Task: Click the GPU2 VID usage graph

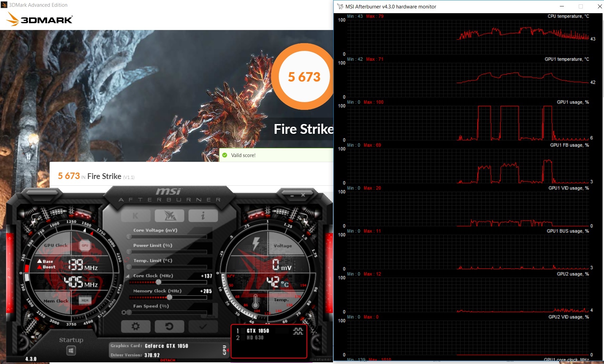Action: (468, 337)
